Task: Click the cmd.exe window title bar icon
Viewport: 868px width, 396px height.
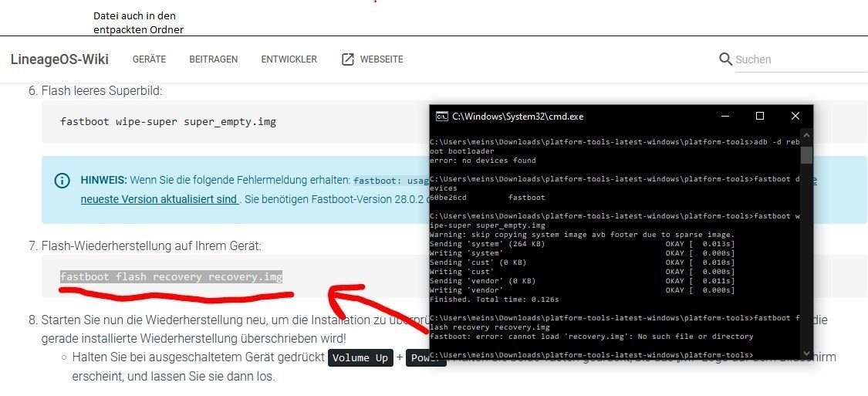Action: pyautogui.click(x=442, y=117)
